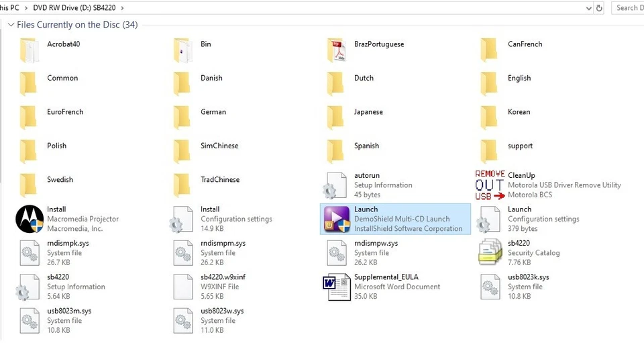Click the rndismpm.sys file name
Viewport: 644px width, 343px height.
point(223,243)
